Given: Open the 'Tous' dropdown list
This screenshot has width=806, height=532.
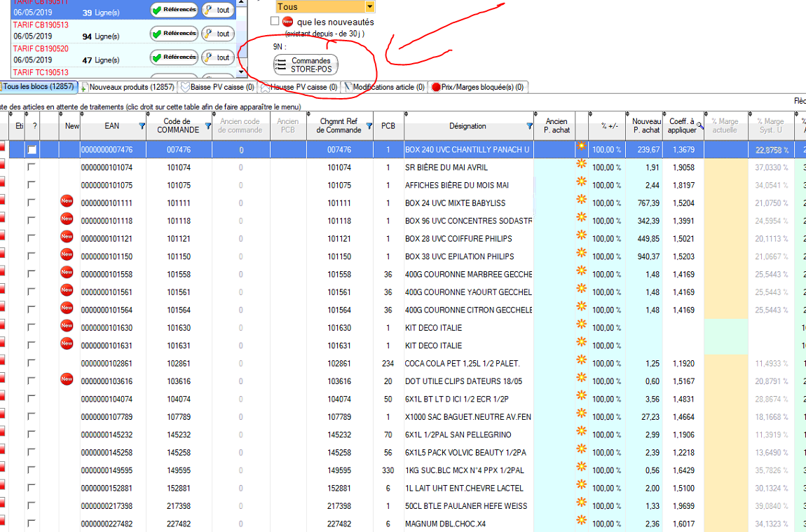Looking at the screenshot, I should (369, 7).
